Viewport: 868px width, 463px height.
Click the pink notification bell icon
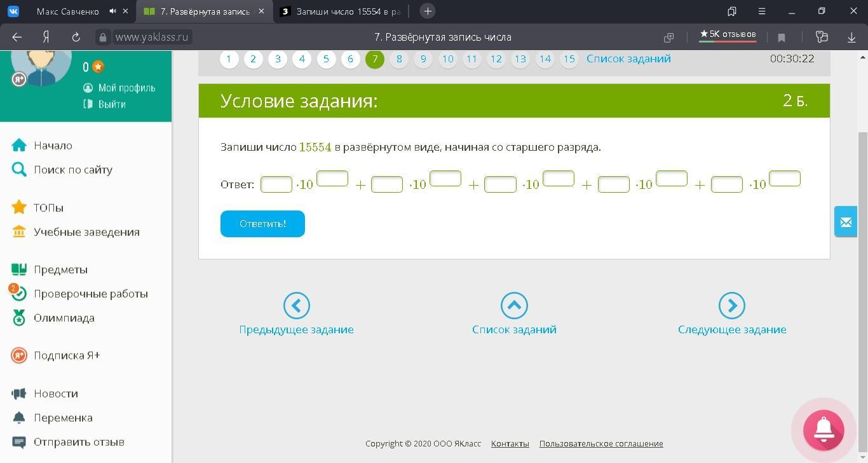pos(824,429)
